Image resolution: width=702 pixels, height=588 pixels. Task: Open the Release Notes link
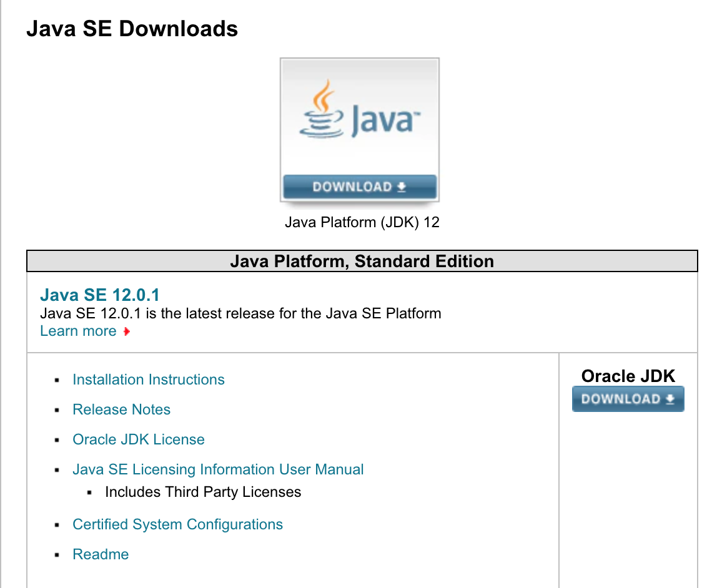(121, 409)
